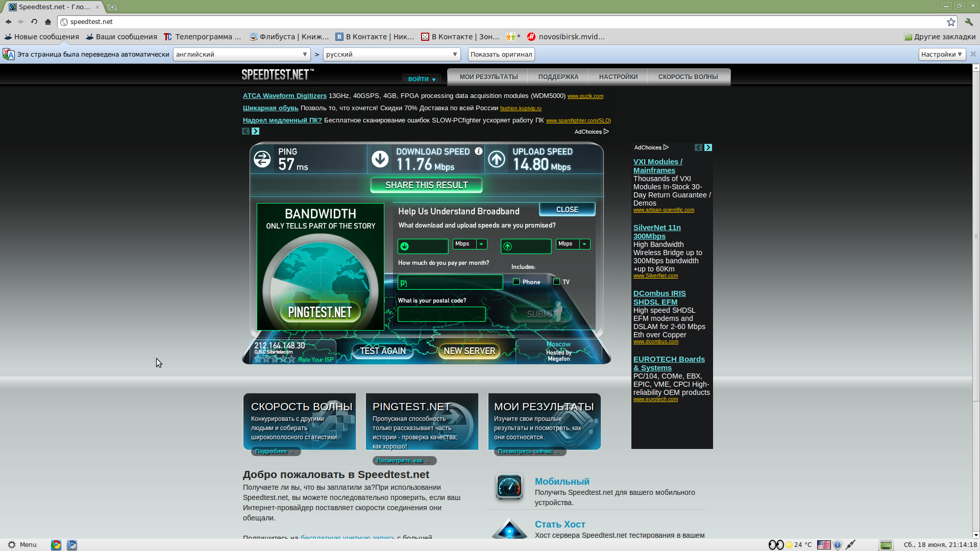The image size is (980, 551).
Task: Open the Menu launcher on taskbar
Action: click(22, 545)
